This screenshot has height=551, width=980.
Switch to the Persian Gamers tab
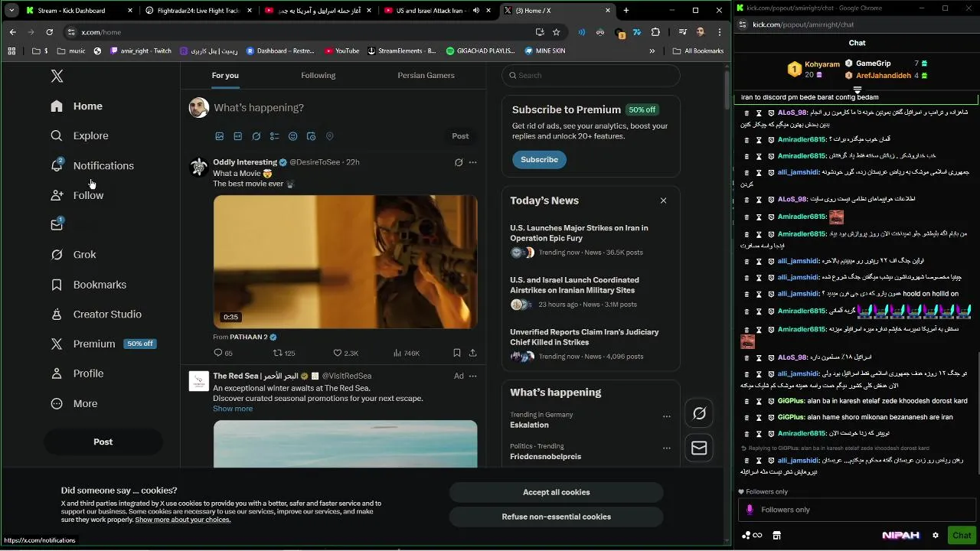click(426, 75)
